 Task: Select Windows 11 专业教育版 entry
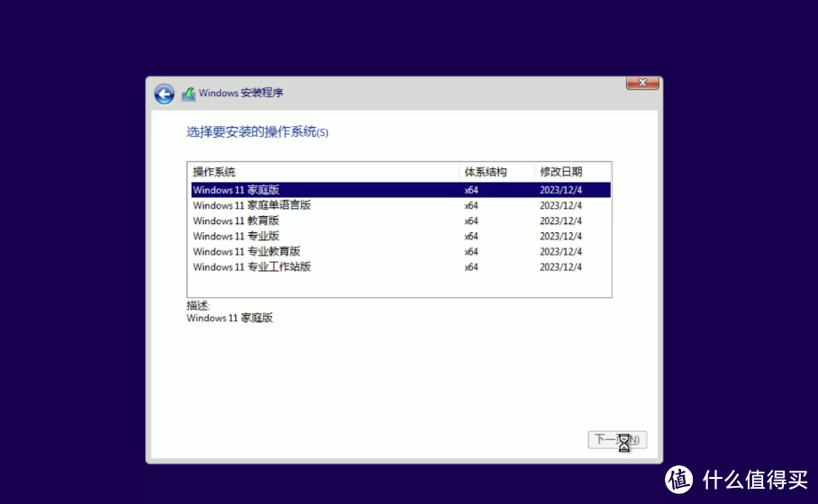(x=401, y=251)
